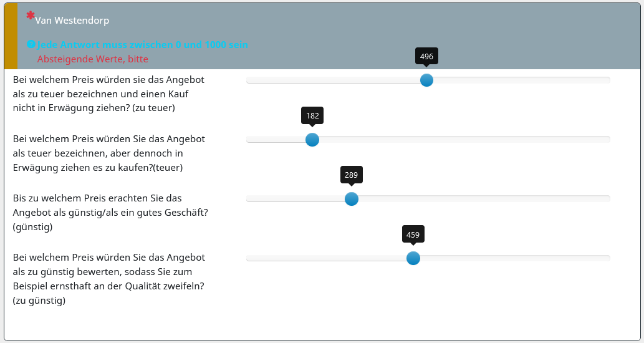
Task: Grab the 'zu teuer' slider handle
Action: (426, 80)
